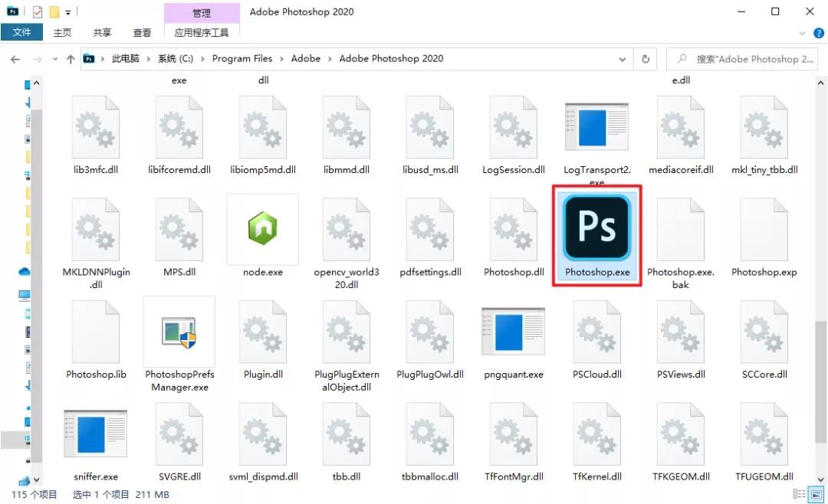Select the libiomp5md.dll file icon
This screenshot has height=504, width=828.
(x=263, y=126)
